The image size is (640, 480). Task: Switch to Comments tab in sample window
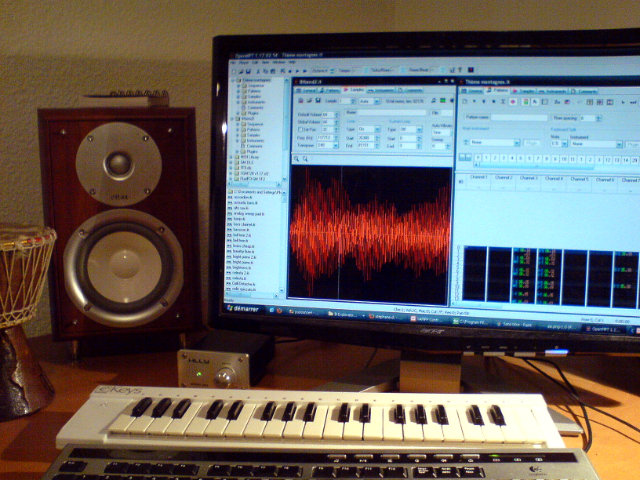(410, 90)
